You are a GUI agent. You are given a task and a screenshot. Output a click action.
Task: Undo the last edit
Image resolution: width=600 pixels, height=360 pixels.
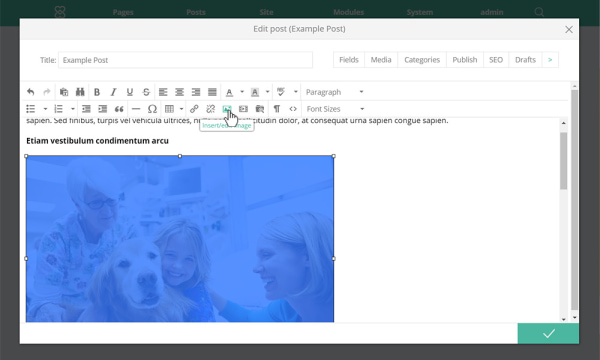click(31, 92)
